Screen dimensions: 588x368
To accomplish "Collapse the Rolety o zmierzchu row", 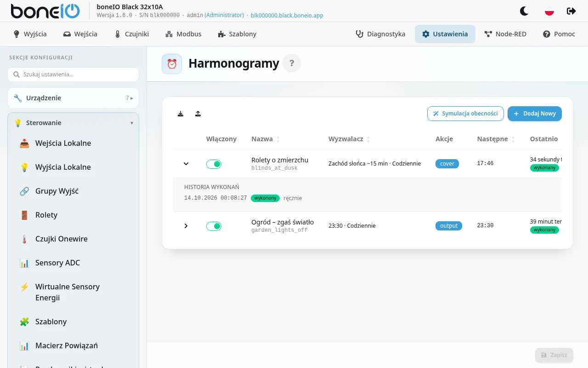I will pyautogui.click(x=186, y=163).
